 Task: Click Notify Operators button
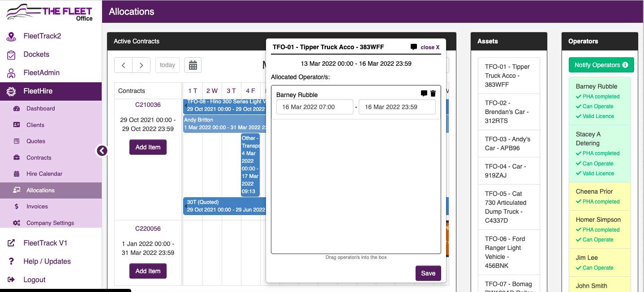click(x=601, y=65)
